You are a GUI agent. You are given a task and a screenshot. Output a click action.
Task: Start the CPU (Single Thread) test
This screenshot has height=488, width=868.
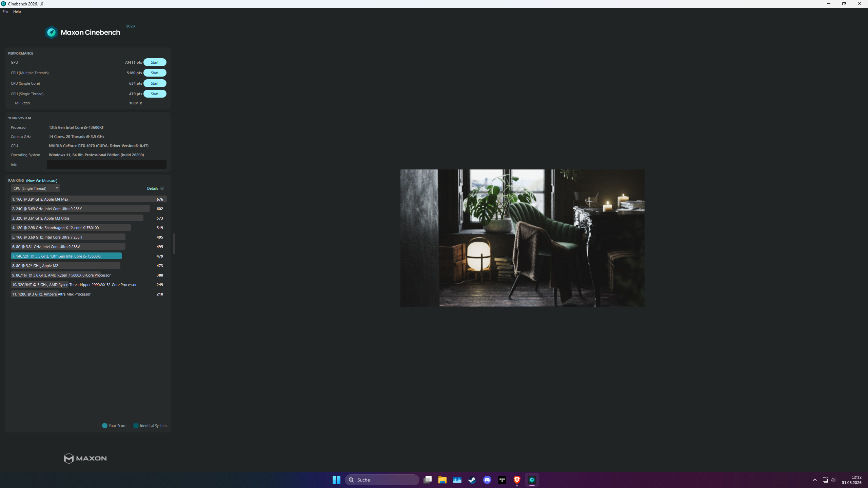pyautogui.click(x=155, y=94)
